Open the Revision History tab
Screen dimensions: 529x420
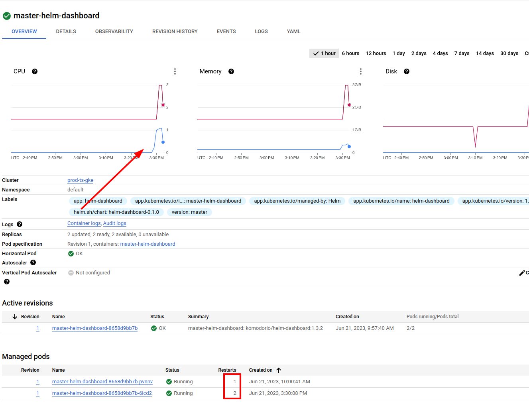175,31
